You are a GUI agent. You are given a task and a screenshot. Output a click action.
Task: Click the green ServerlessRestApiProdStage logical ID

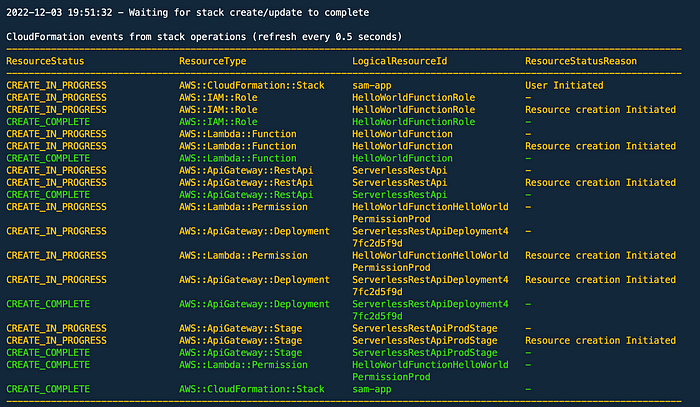click(x=425, y=353)
